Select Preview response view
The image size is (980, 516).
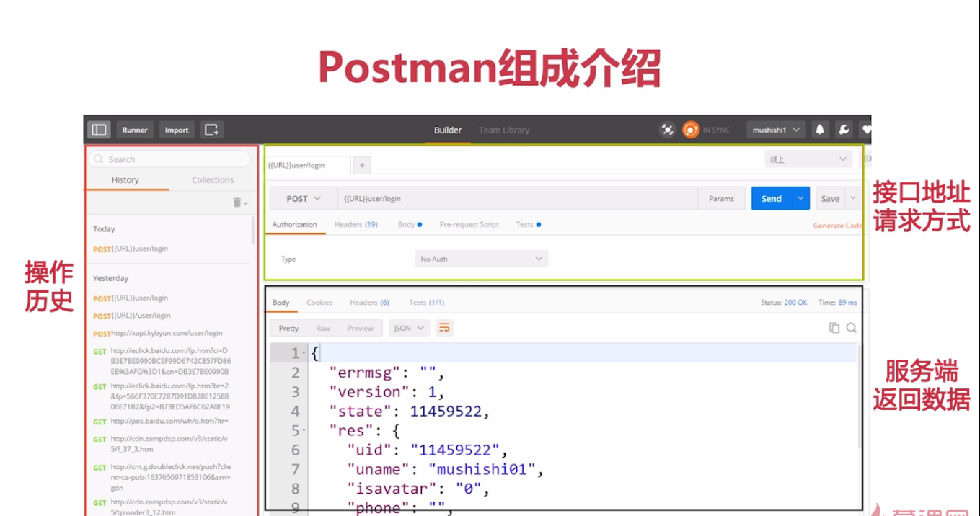361,328
